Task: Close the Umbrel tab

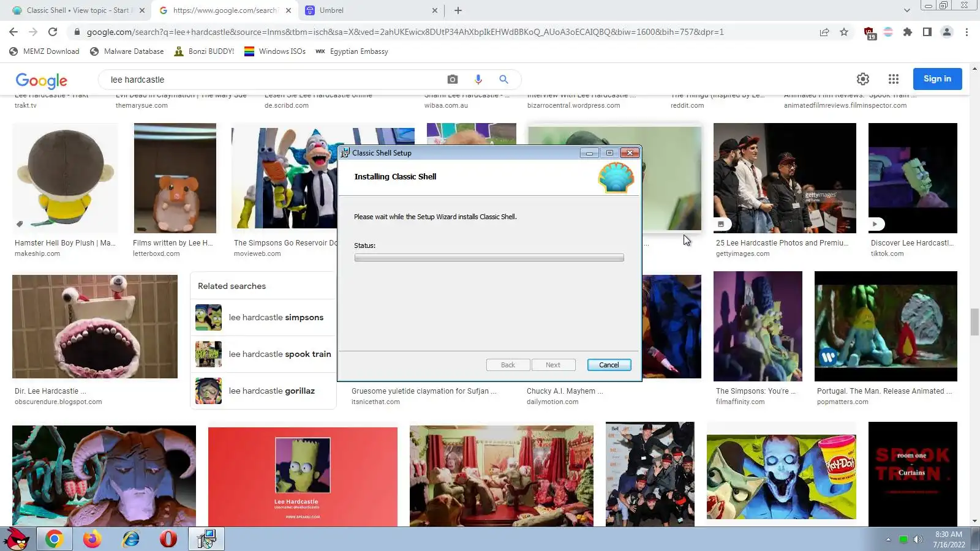Action: (x=435, y=10)
